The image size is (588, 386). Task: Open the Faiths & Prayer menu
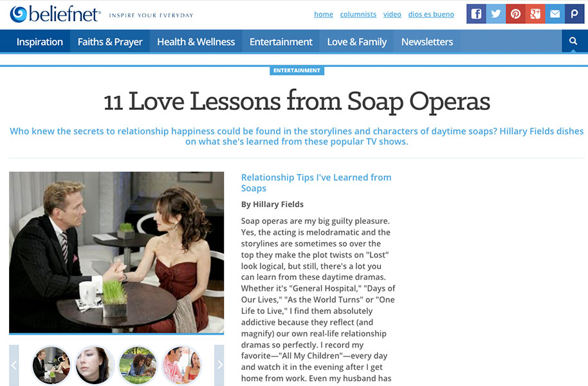110,42
